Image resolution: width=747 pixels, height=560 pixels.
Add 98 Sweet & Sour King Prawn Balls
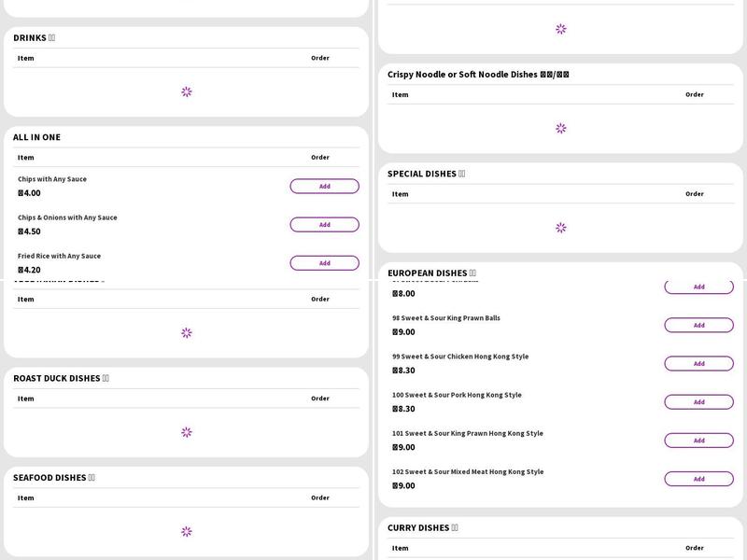click(698, 326)
